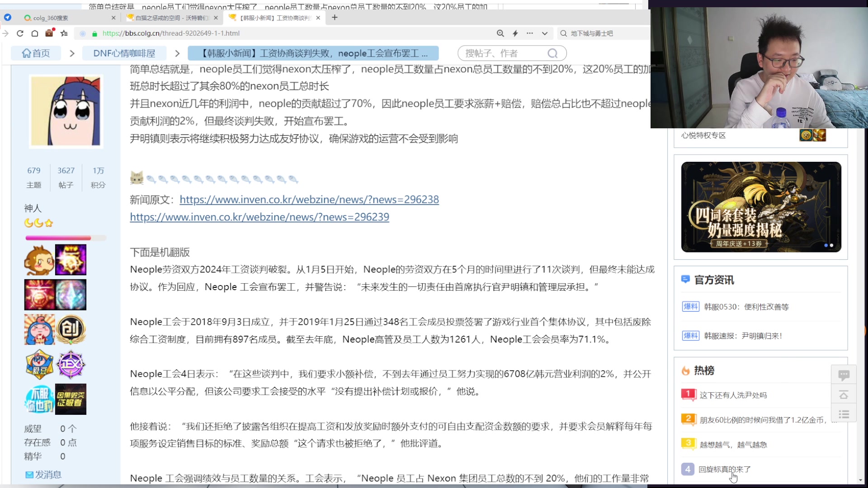This screenshot has width=868, height=488.
Task: Open a new browser tab
Action: [x=335, y=17]
